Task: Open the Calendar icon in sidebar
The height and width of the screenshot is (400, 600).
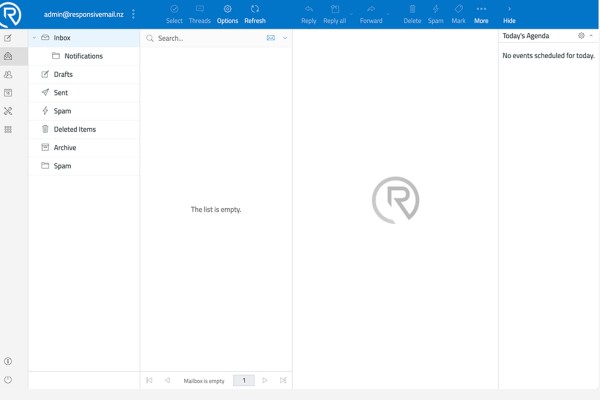Action: point(8,93)
